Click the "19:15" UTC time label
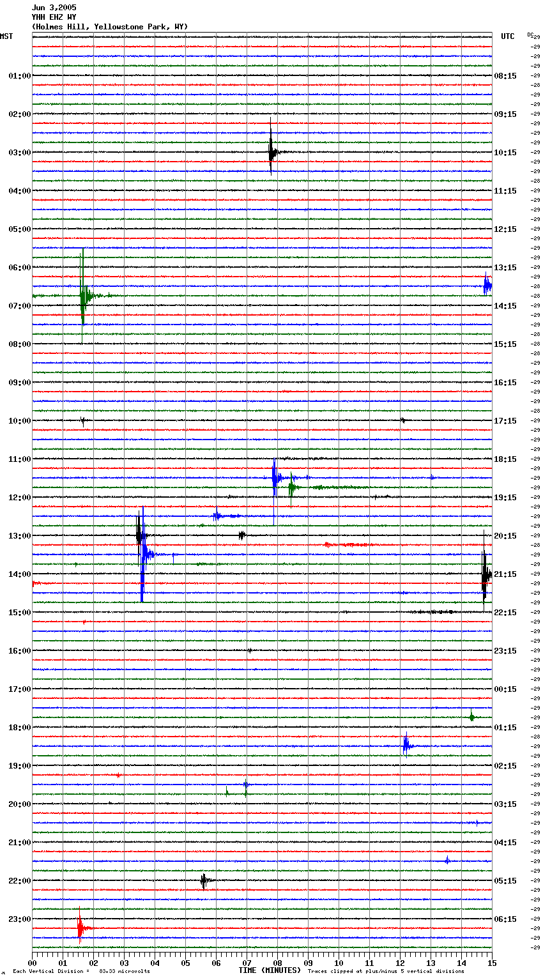This screenshot has height=980, width=543. [505, 498]
